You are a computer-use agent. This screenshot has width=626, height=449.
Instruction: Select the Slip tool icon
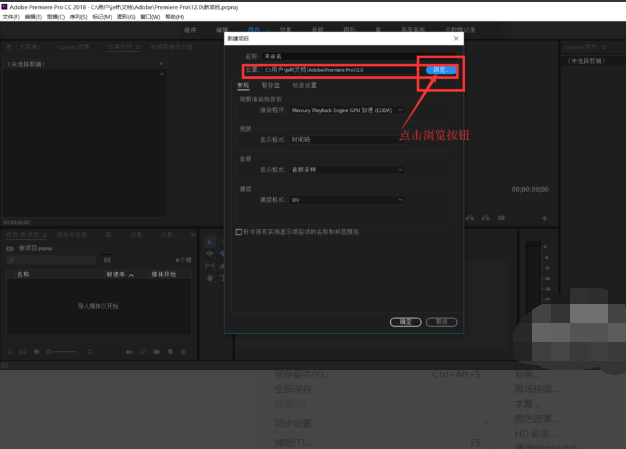(x=210, y=266)
